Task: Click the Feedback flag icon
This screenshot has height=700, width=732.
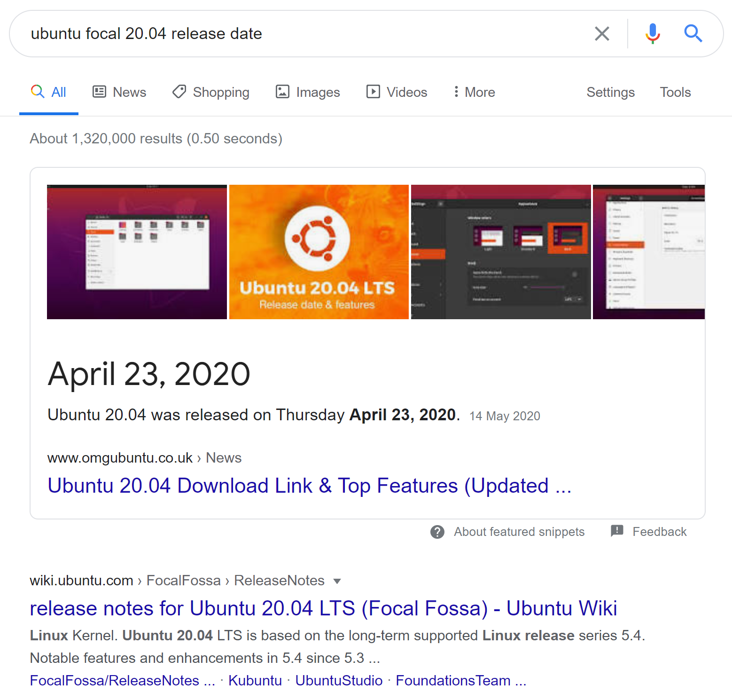Action: pos(616,531)
